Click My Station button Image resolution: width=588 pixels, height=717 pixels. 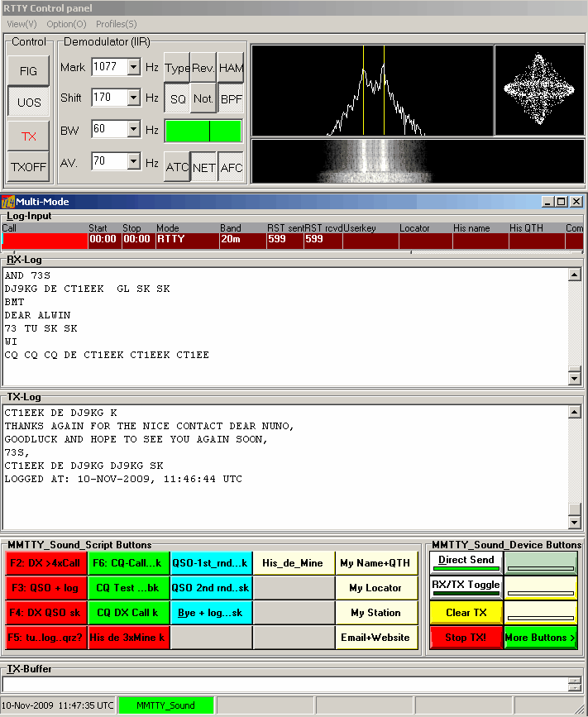click(x=375, y=612)
